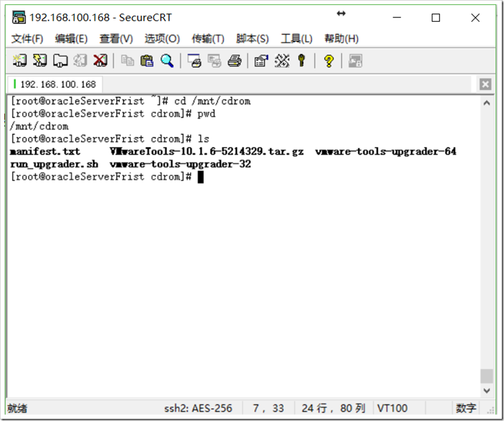The height and width of the screenshot is (421, 504).
Task: Click the /mnt/cdrom pwd output line
Action: point(39,127)
